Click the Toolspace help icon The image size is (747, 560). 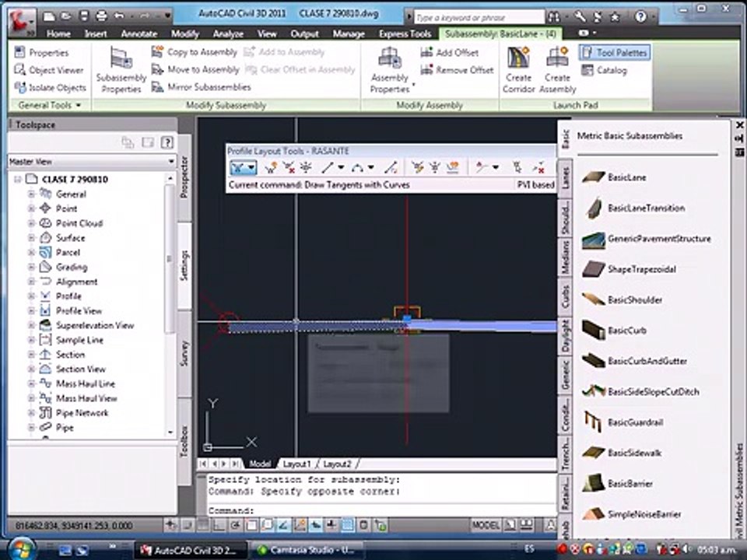coord(167,142)
